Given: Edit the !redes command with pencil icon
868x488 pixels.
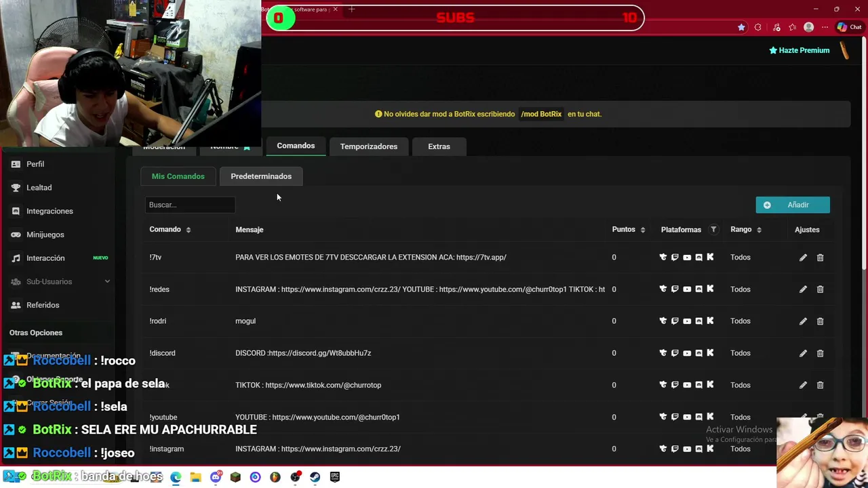Looking at the screenshot, I should [803, 289].
